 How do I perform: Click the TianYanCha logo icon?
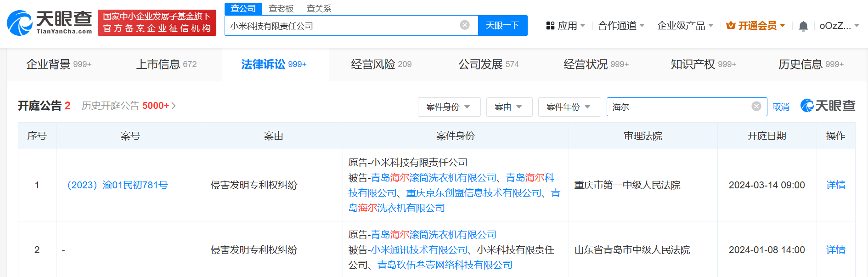point(19,23)
